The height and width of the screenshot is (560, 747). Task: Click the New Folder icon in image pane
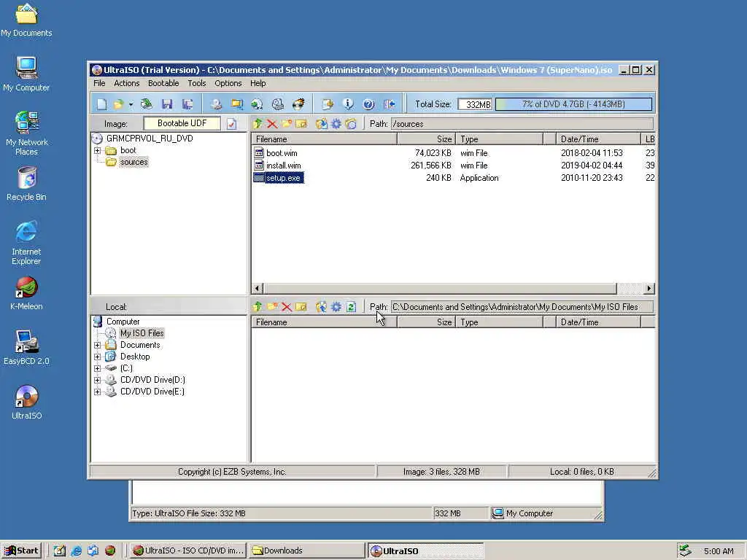(x=287, y=124)
